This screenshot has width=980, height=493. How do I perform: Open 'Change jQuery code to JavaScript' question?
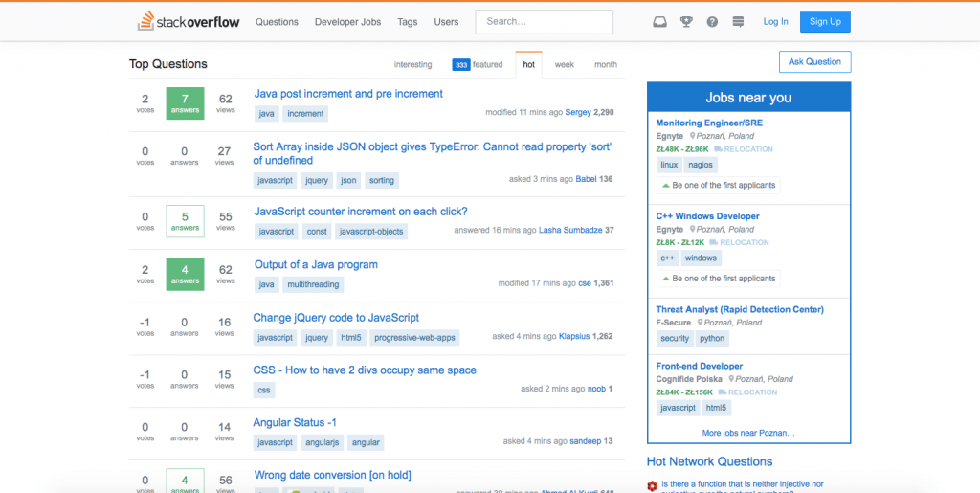336,318
